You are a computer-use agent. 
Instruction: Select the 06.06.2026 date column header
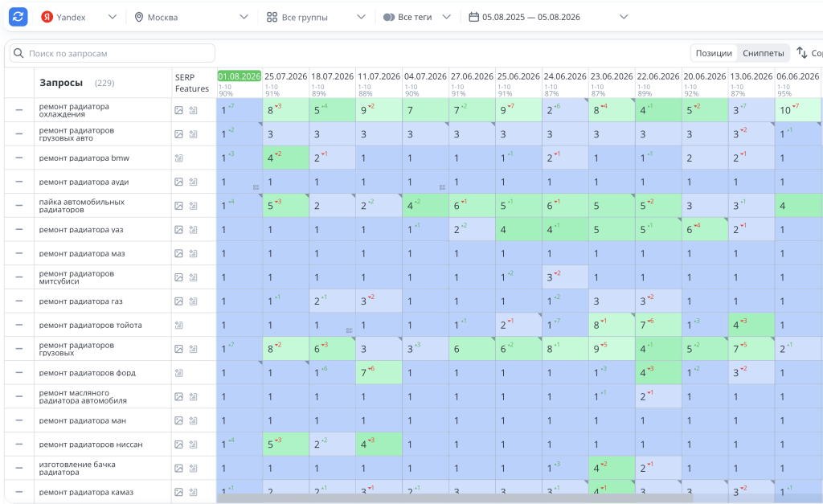coord(798,76)
